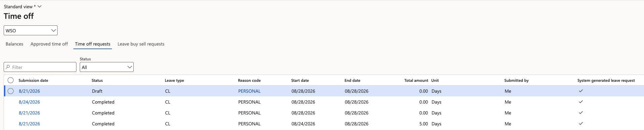644x130 pixels.
Task: Select the Draft status cell
Action: [x=97, y=91]
